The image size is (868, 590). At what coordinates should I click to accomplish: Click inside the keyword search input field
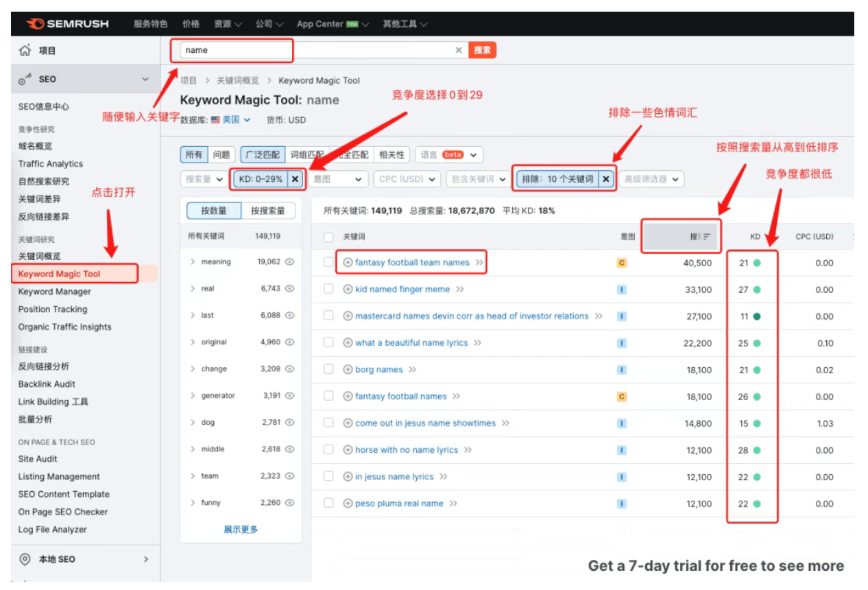click(x=274, y=50)
